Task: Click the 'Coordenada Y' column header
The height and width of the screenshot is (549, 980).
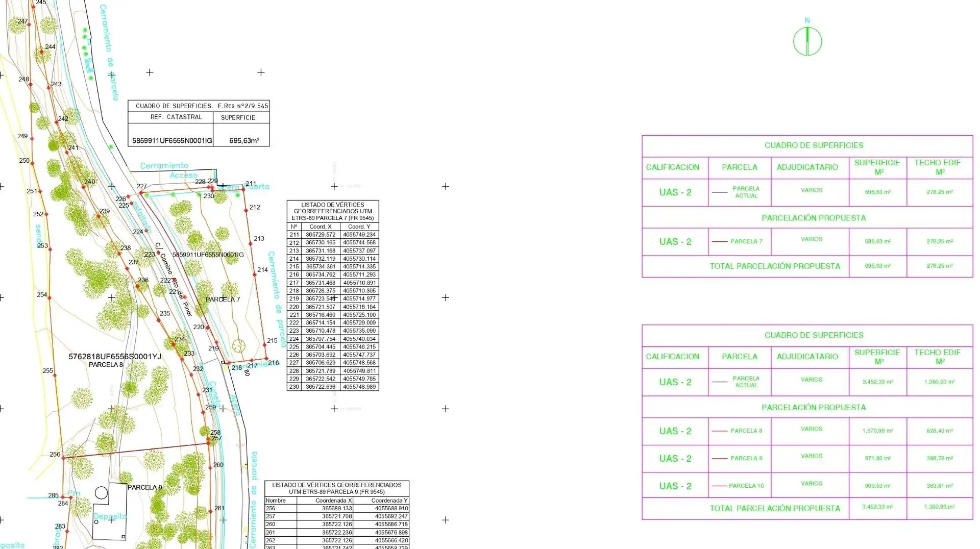Action: point(389,501)
